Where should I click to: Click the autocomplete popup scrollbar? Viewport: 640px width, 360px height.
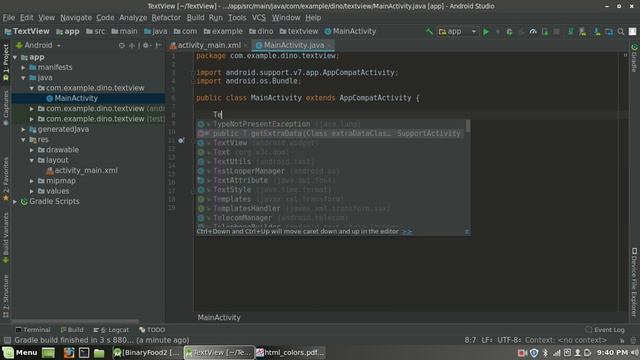(468, 126)
